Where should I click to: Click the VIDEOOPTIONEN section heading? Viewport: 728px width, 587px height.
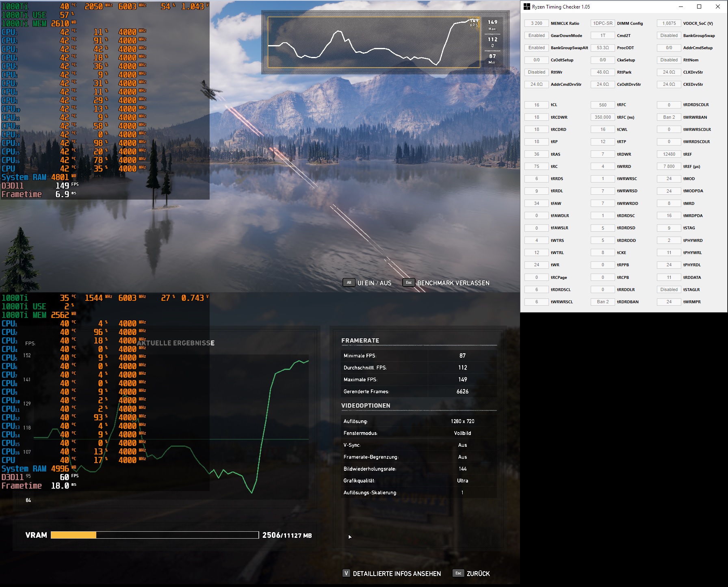(366, 406)
